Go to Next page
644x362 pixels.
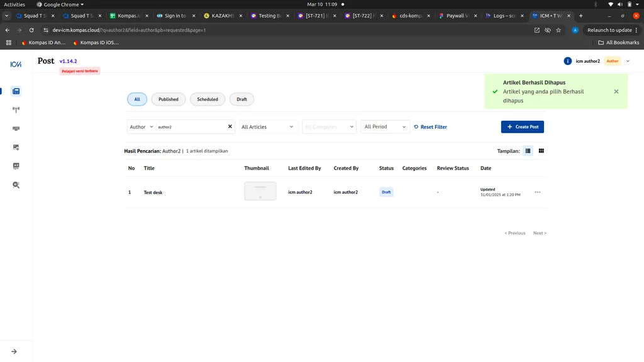pyautogui.click(x=540, y=233)
